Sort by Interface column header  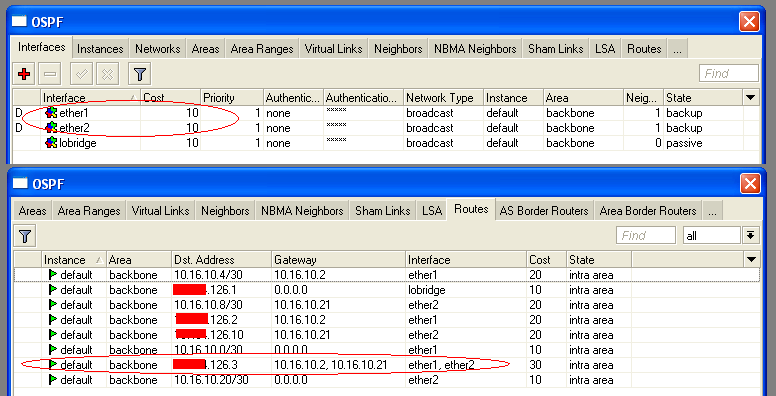(x=91, y=98)
